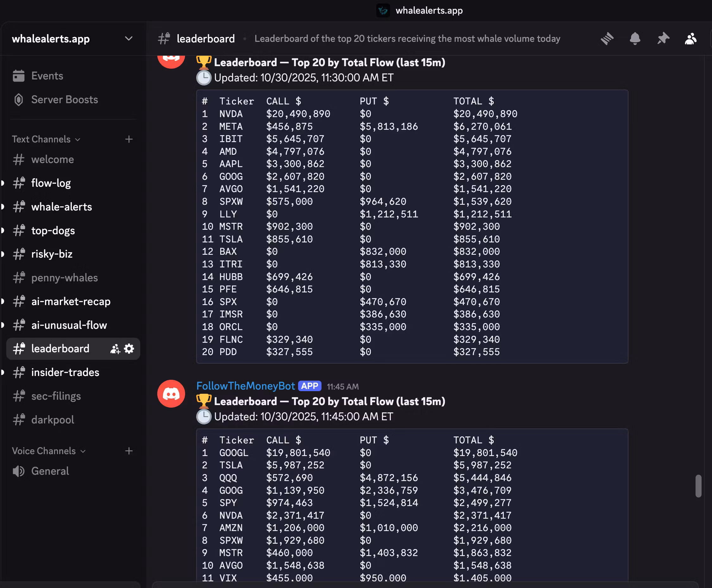Go to the insider-trades channel
712x588 pixels.
(65, 372)
